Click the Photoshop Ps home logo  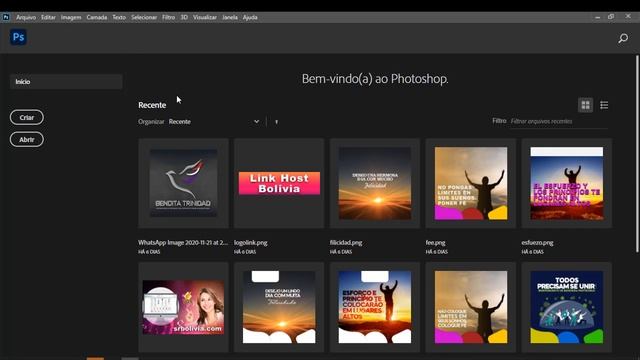tap(18, 37)
